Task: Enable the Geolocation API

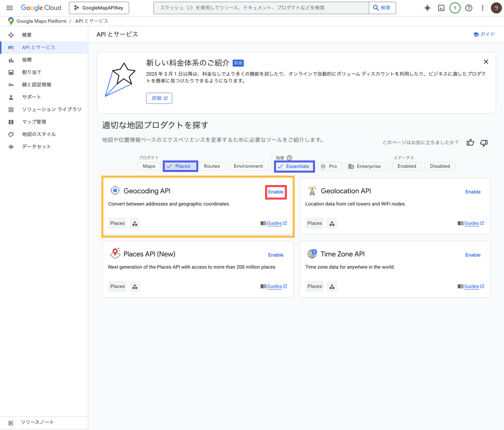Action: [x=473, y=192]
